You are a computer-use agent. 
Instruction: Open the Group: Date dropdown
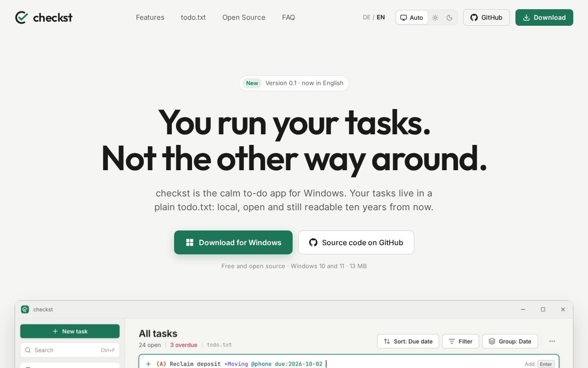tap(510, 341)
